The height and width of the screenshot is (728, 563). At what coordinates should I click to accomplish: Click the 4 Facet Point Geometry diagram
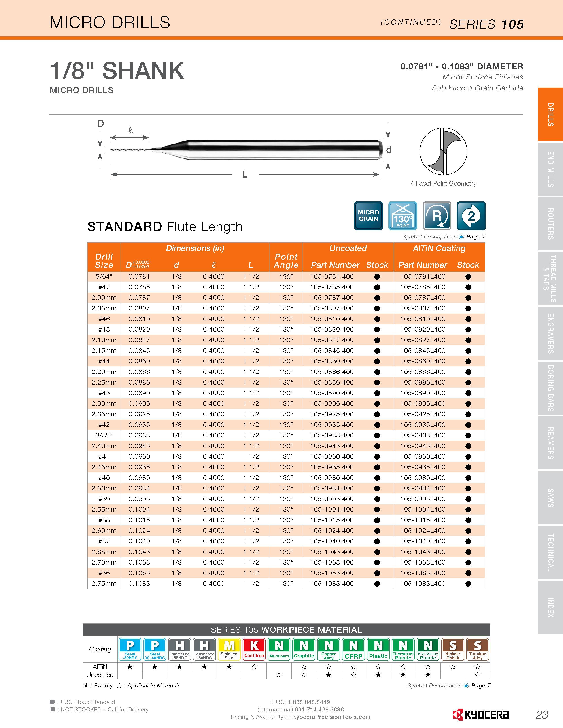coord(443,151)
